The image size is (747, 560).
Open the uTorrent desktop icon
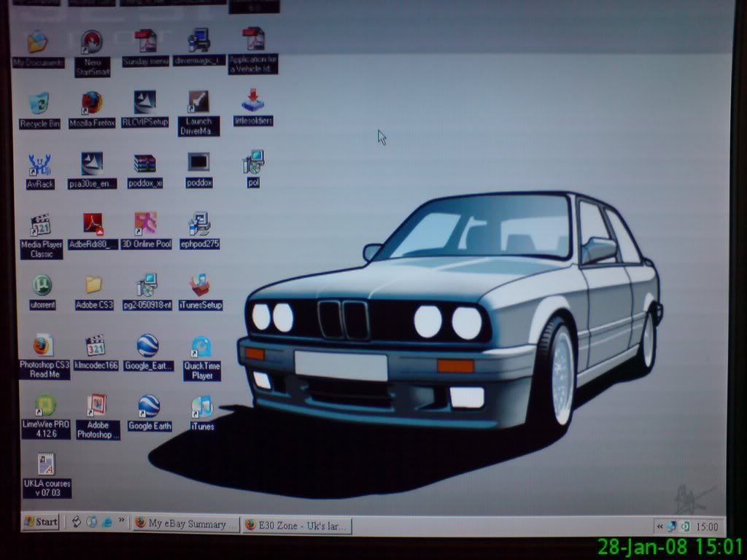[42, 286]
